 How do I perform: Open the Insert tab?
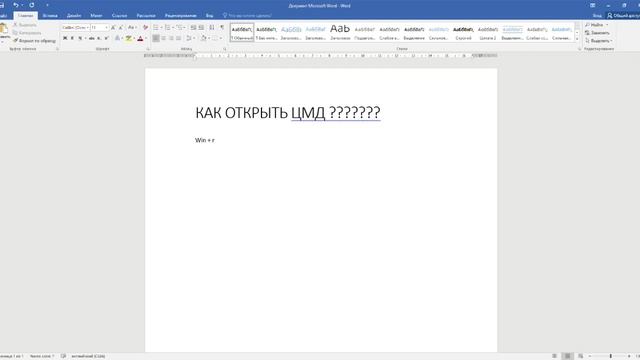tap(50, 16)
